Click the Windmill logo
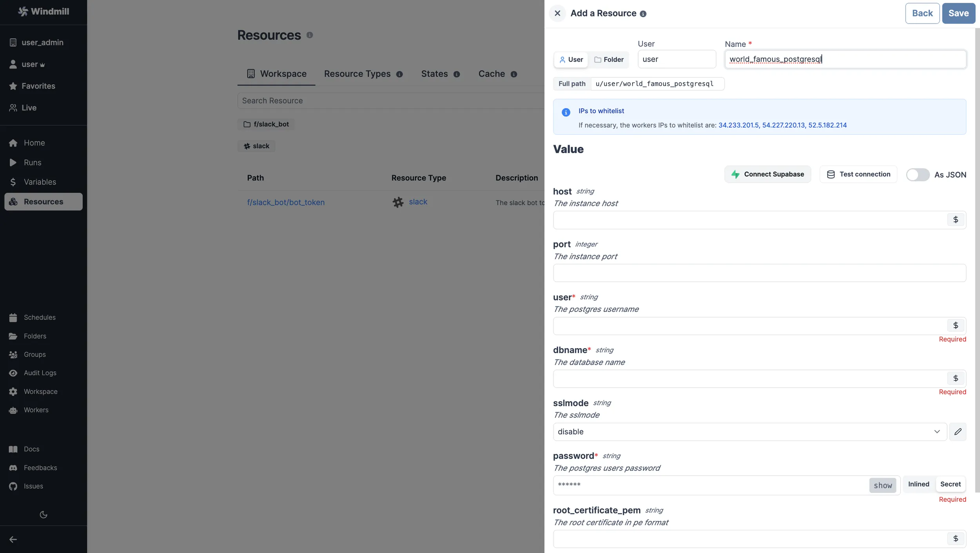980x553 pixels. (43, 11)
